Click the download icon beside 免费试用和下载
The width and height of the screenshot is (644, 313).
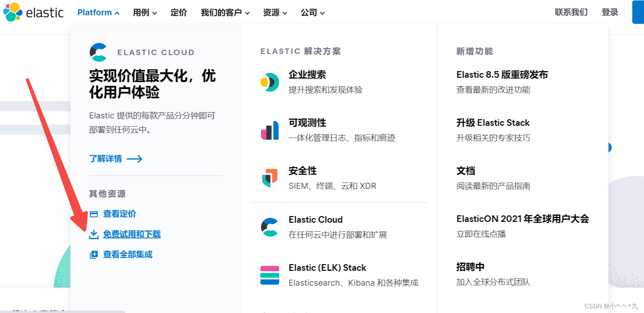click(x=94, y=234)
